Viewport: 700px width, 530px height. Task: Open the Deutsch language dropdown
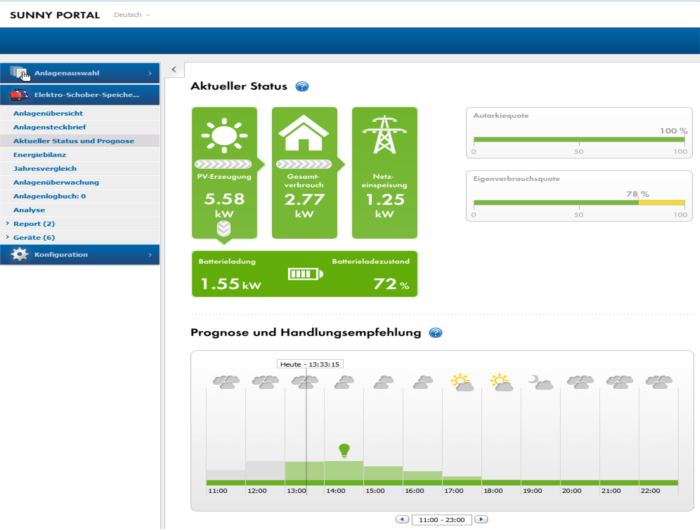132,15
